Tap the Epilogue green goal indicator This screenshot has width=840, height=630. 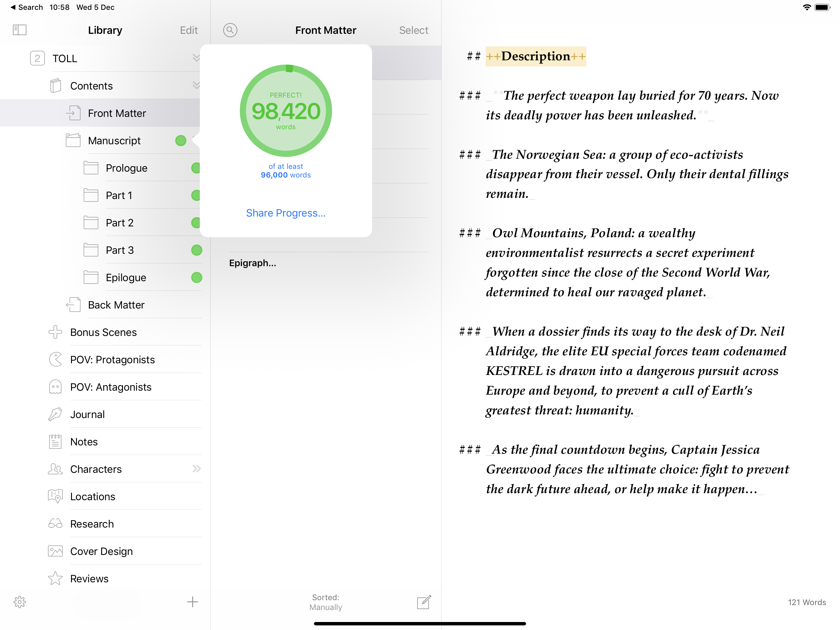click(x=197, y=277)
